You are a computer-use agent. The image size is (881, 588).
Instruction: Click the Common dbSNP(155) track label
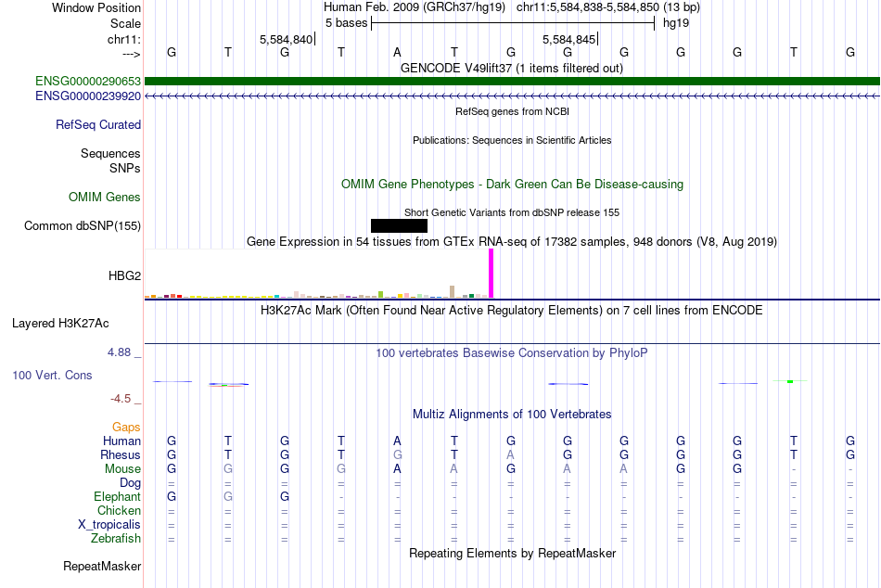tap(83, 226)
